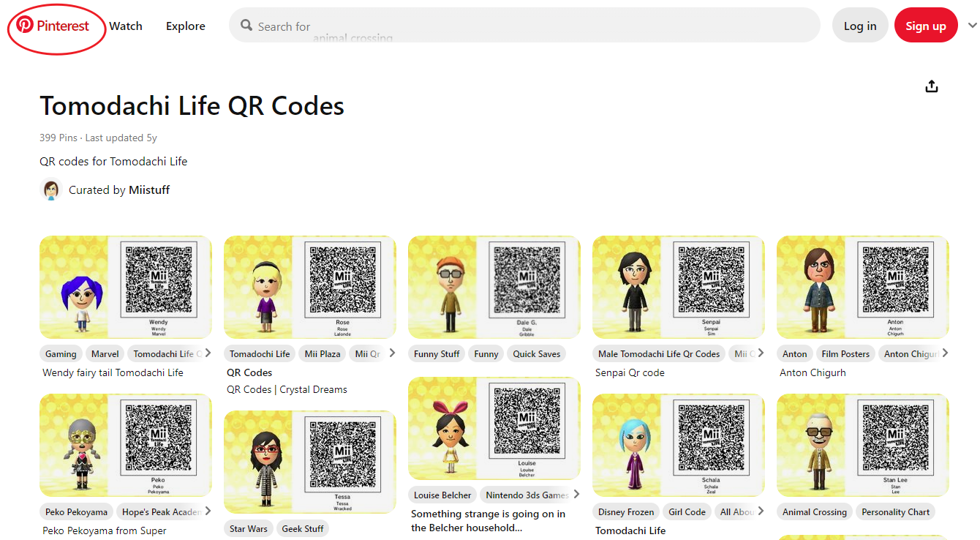Open the Wendy Mii QR code pin
The height and width of the screenshot is (540, 980).
(x=126, y=287)
